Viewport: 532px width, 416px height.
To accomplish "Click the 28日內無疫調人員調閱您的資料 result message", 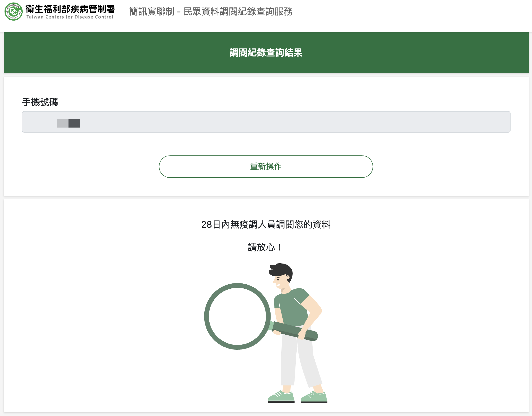I will click(x=266, y=224).
